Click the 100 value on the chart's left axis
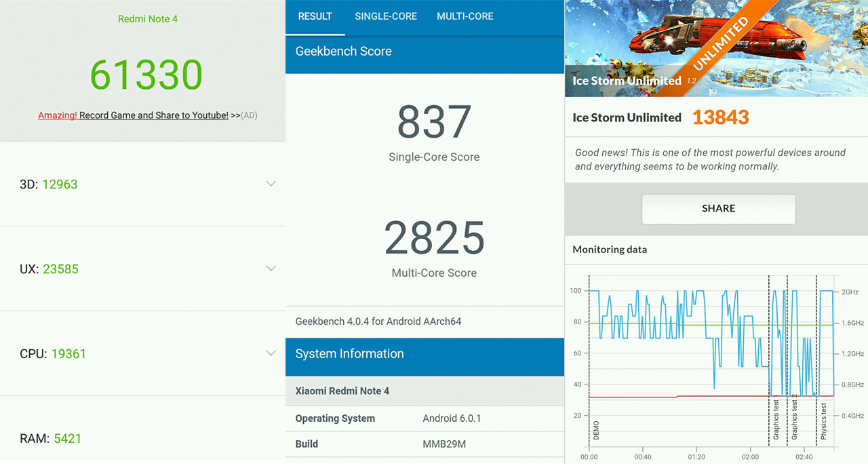The width and height of the screenshot is (868, 470). (x=576, y=291)
